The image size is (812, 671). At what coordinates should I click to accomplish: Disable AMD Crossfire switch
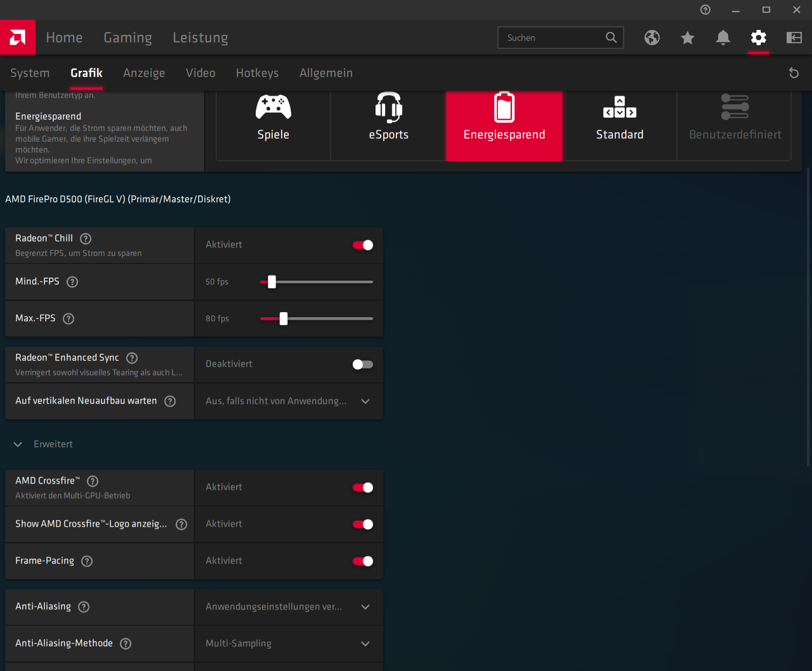coord(363,487)
